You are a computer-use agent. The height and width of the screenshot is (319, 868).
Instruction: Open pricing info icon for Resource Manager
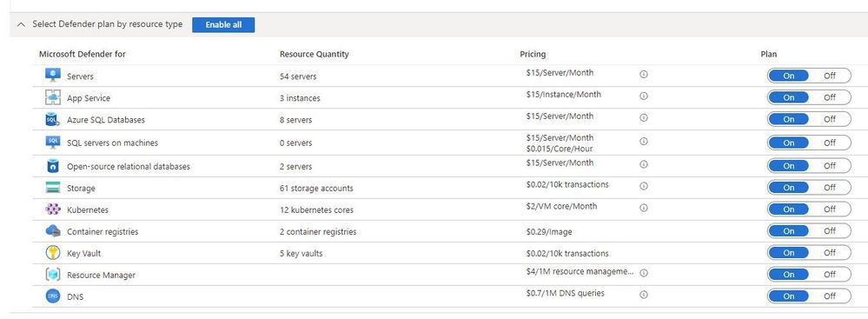[643, 273]
